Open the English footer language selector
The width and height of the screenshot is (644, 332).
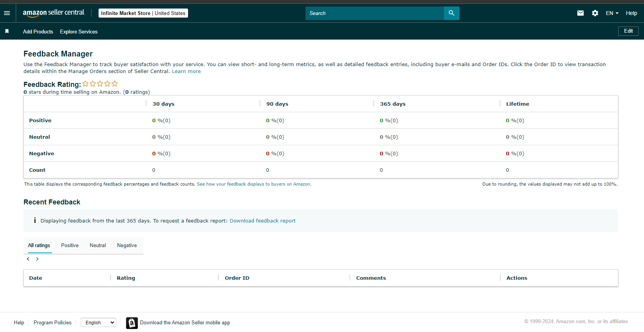(98, 322)
